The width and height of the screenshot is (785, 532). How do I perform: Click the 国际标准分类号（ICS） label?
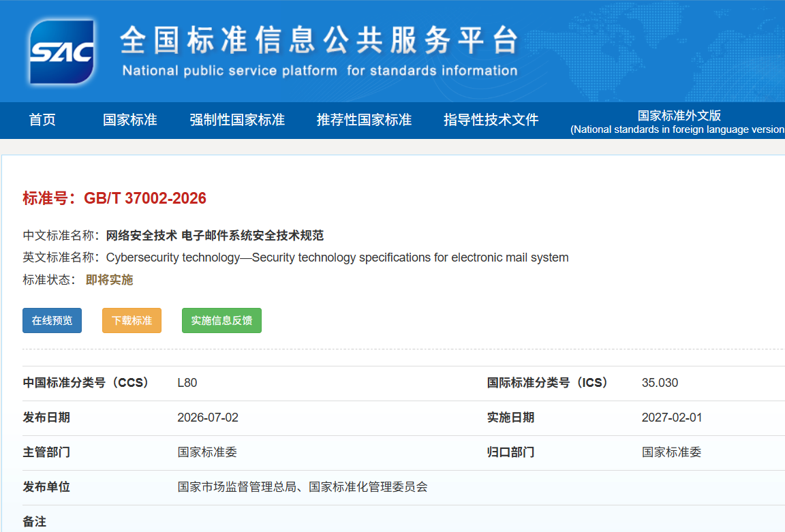point(548,383)
